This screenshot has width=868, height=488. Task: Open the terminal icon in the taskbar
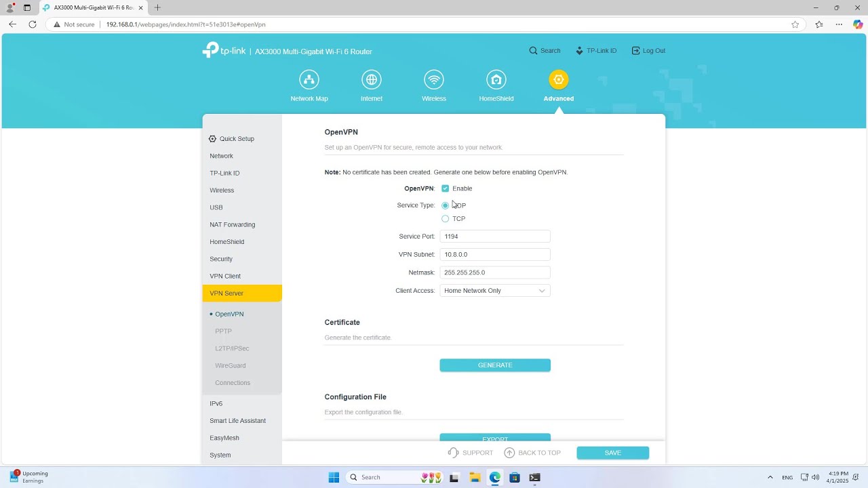point(535,477)
